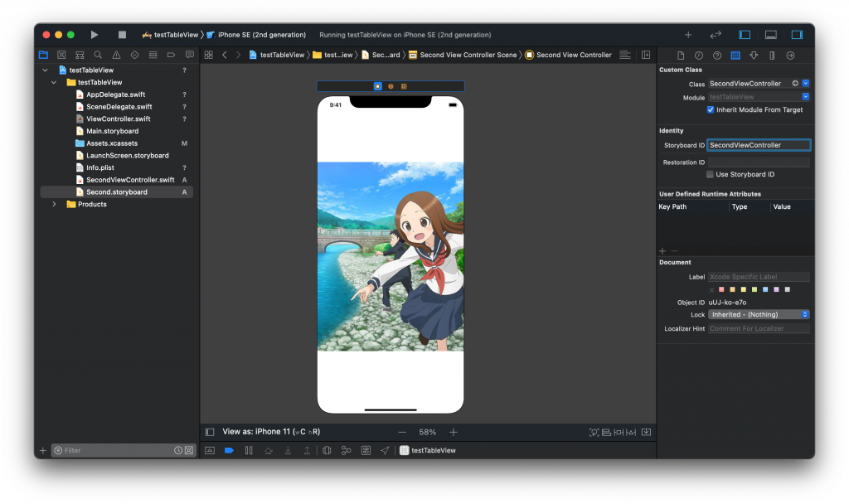
Task: Open the Lock Inherited dropdown
Action: 759,315
